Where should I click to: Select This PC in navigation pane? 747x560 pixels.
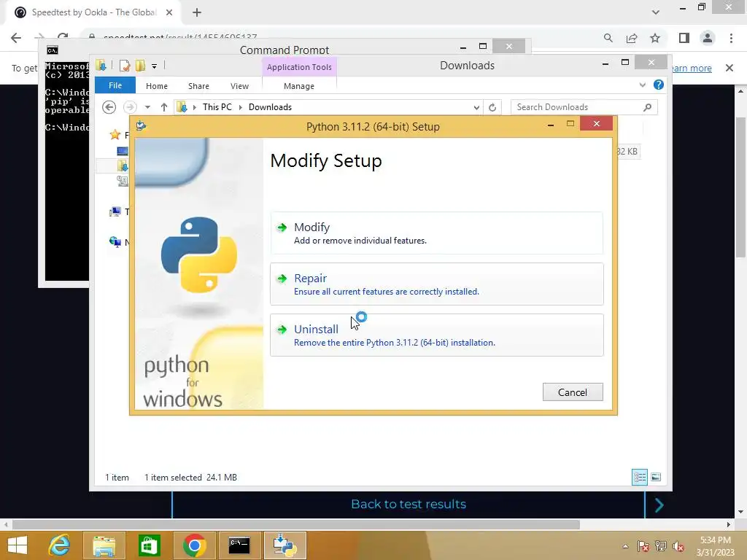point(115,211)
